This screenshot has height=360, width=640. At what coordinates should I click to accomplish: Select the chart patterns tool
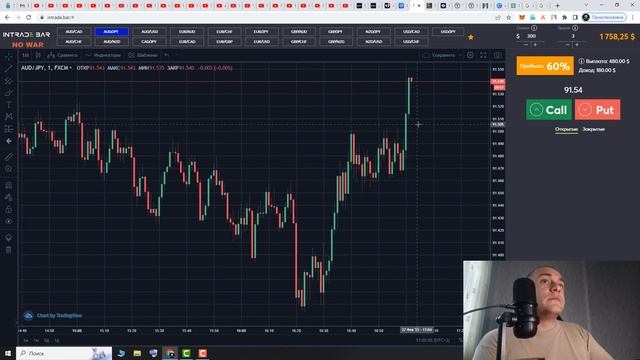pos(9,117)
